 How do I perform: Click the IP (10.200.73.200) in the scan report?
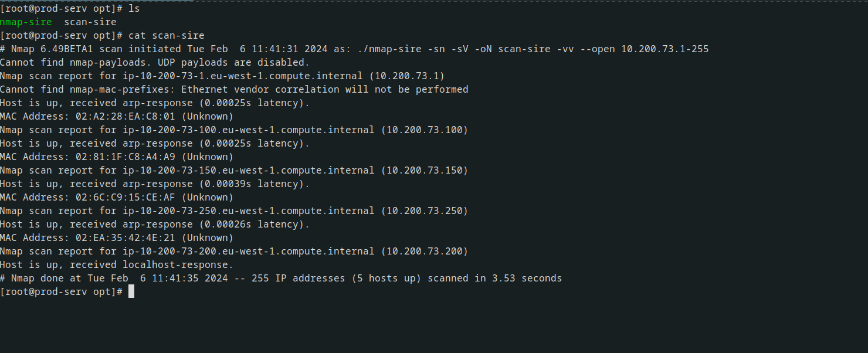425,252
